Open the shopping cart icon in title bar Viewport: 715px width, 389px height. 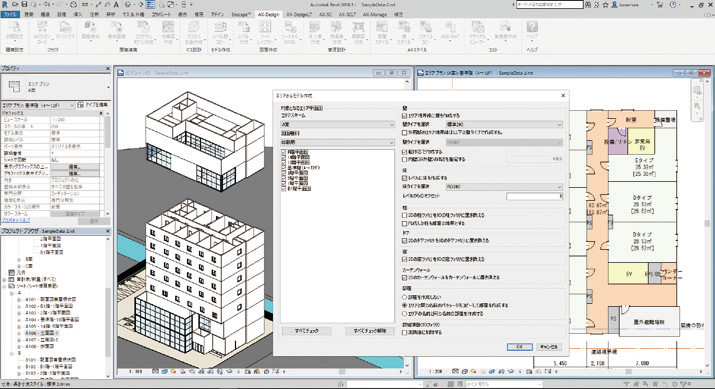660,5
